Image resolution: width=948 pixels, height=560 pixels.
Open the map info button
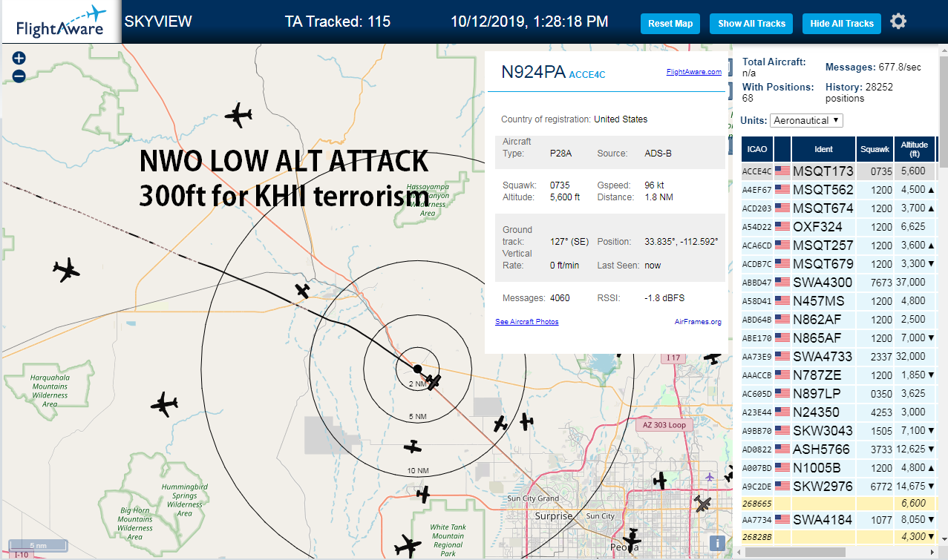coord(717,543)
